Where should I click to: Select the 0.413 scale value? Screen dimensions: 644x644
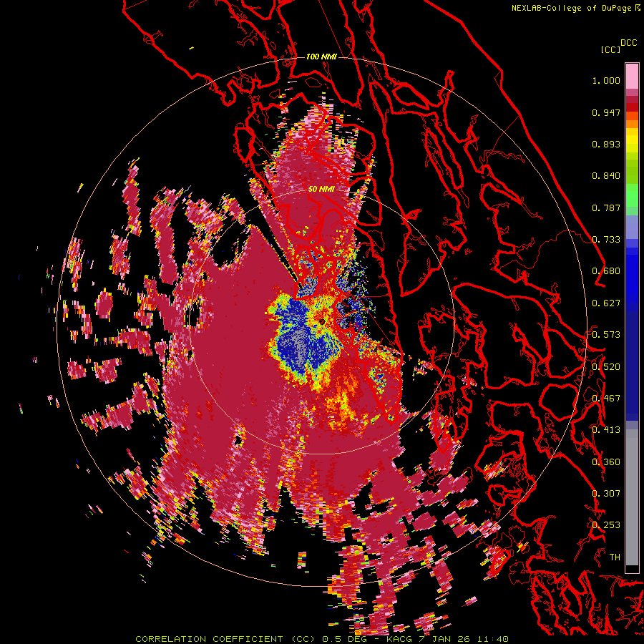pos(606,430)
